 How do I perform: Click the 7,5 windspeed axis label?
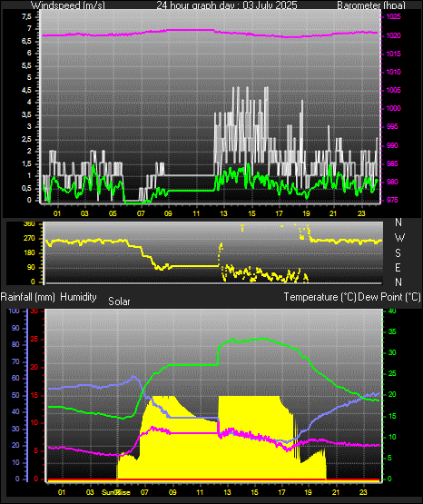(27, 16)
